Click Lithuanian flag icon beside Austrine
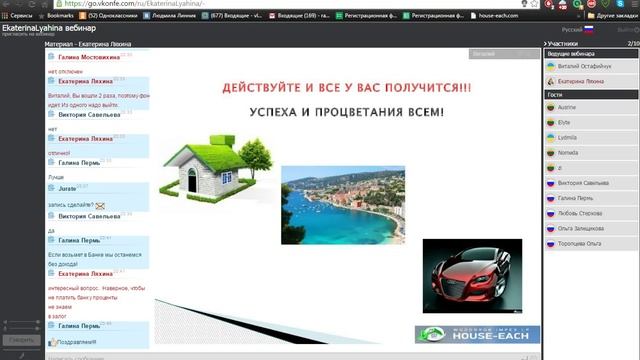 (551, 107)
